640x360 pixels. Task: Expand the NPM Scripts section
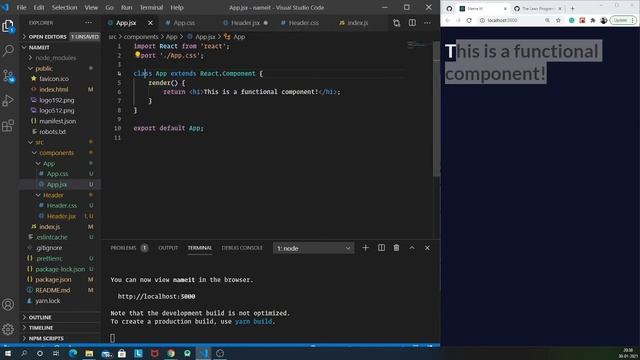click(x=60, y=338)
